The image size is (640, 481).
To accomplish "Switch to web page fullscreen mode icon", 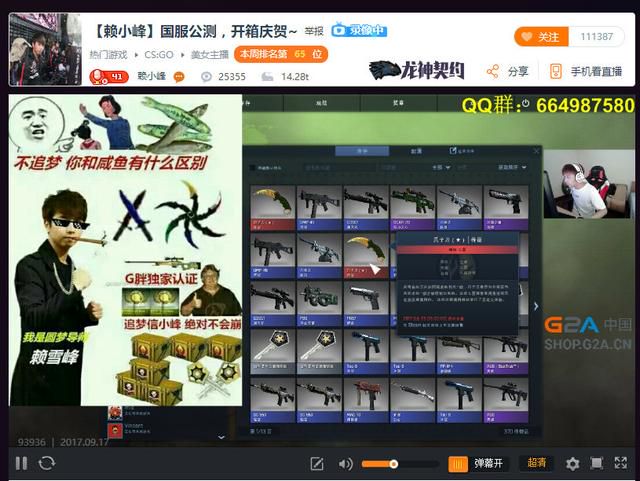I will tap(597, 463).
